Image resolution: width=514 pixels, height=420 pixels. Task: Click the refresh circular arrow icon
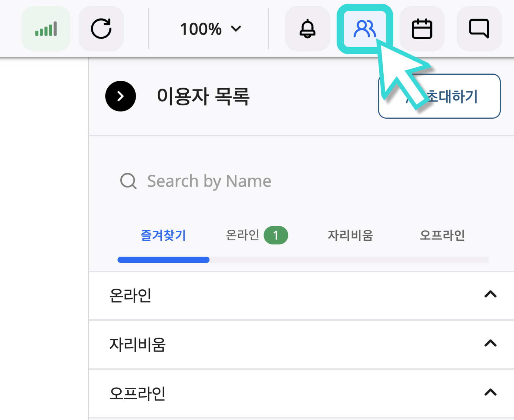[101, 29]
